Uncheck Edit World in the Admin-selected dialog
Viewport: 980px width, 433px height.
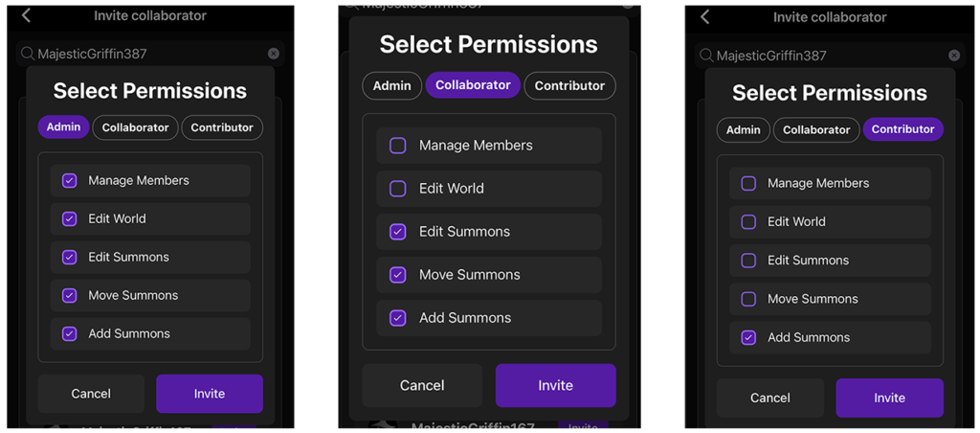click(x=70, y=218)
